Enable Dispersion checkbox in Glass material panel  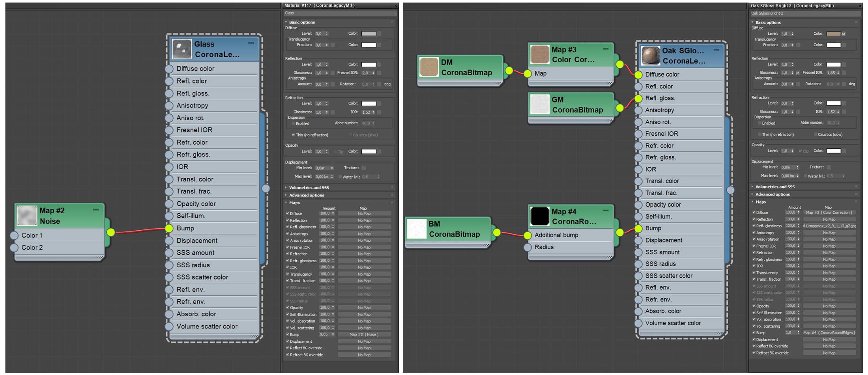[294, 123]
